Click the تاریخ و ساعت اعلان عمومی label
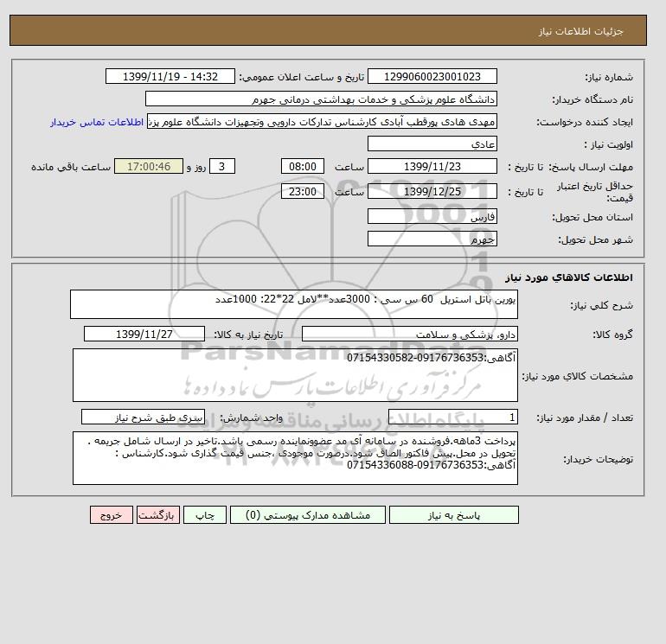The image size is (666, 644). click(x=302, y=77)
